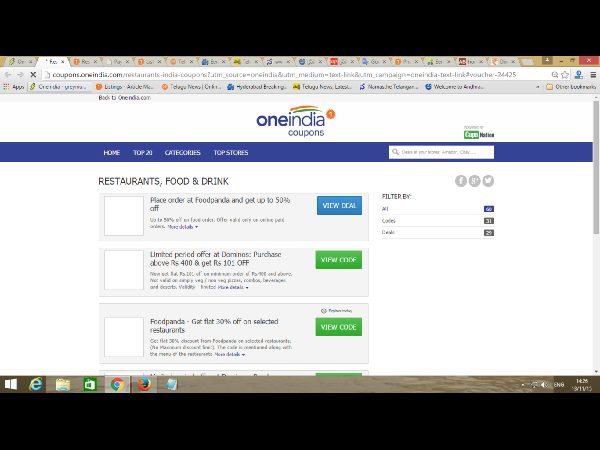Open Internet Explorer from the taskbar
This screenshot has height=450, width=600.
click(x=37, y=384)
